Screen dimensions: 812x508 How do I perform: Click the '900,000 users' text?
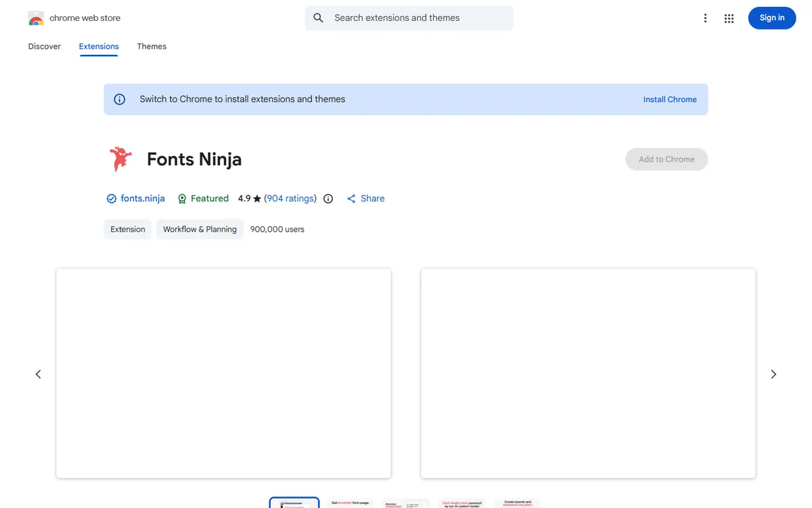[277, 229]
